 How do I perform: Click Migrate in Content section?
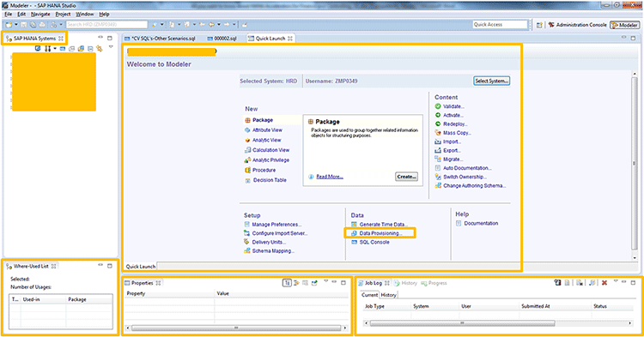453,159
